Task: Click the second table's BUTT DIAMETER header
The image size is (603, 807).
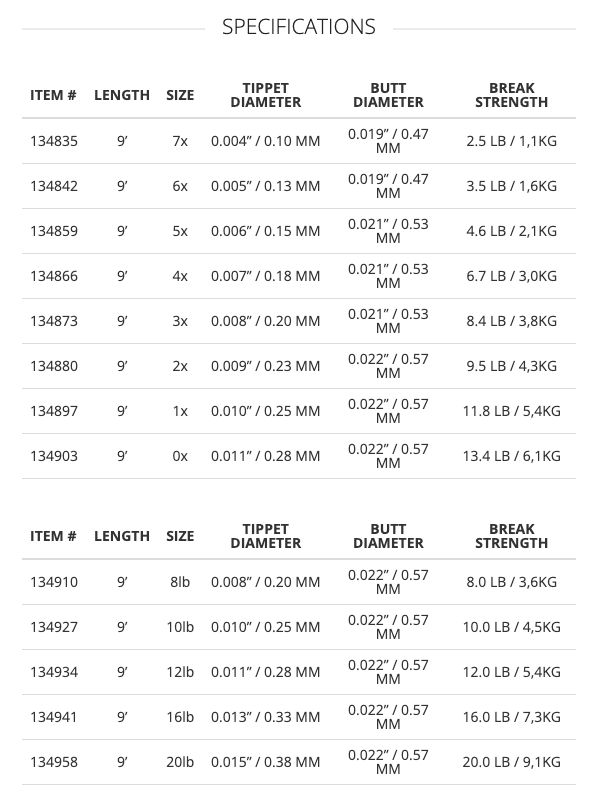Action: (x=388, y=536)
